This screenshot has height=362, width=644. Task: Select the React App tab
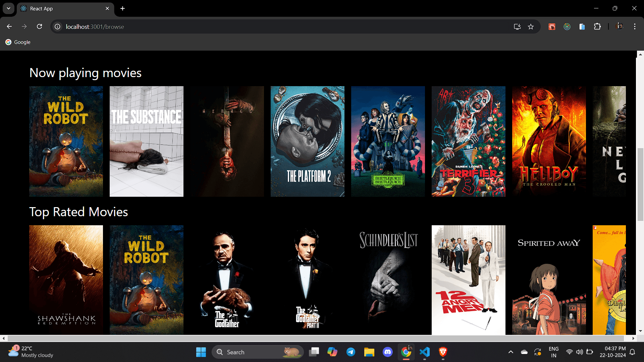coord(65,8)
